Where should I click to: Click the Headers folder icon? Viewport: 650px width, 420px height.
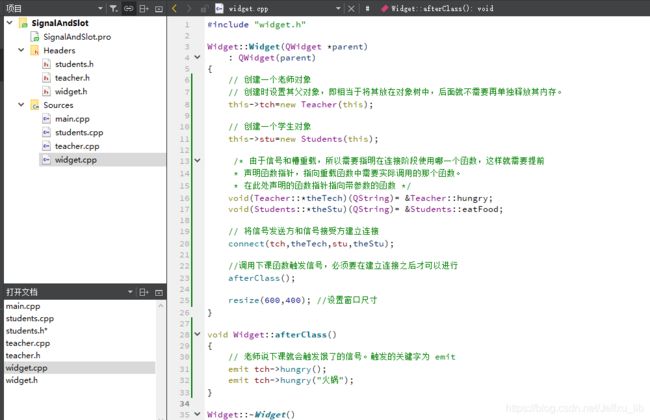point(35,51)
